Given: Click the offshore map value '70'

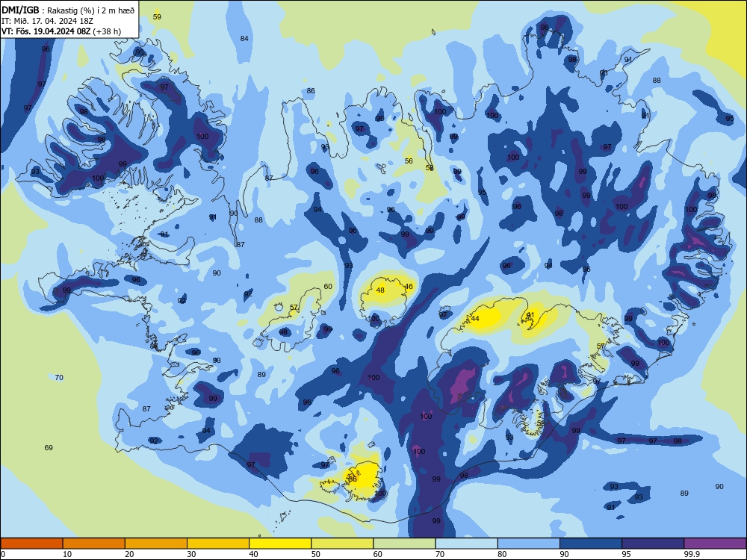Looking at the screenshot, I should [59, 378].
